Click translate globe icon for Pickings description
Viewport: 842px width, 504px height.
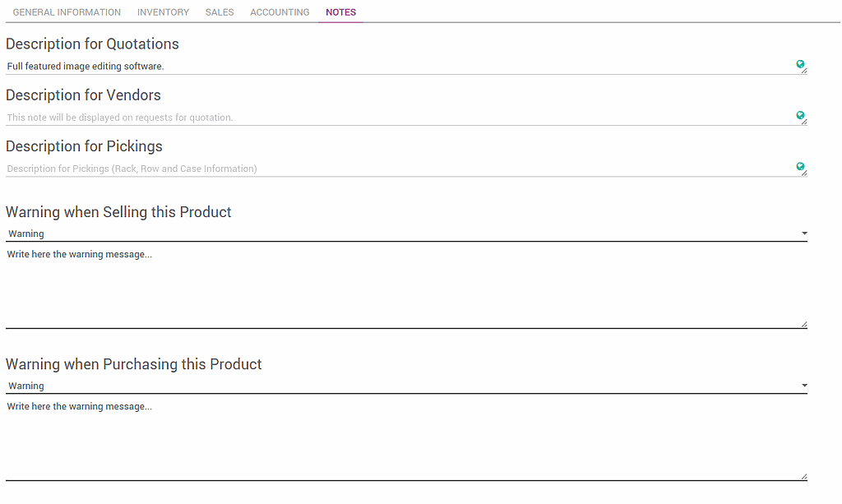(x=799, y=166)
